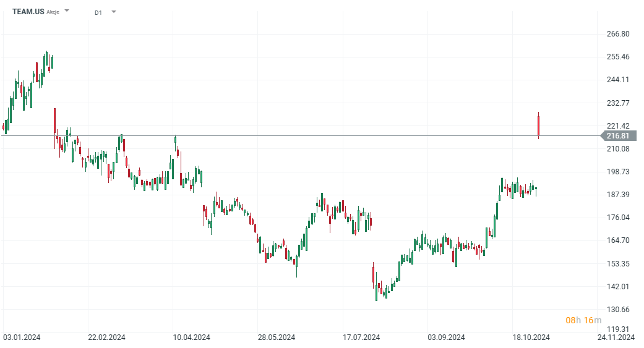Select the 216.81 current price tag

(618, 136)
